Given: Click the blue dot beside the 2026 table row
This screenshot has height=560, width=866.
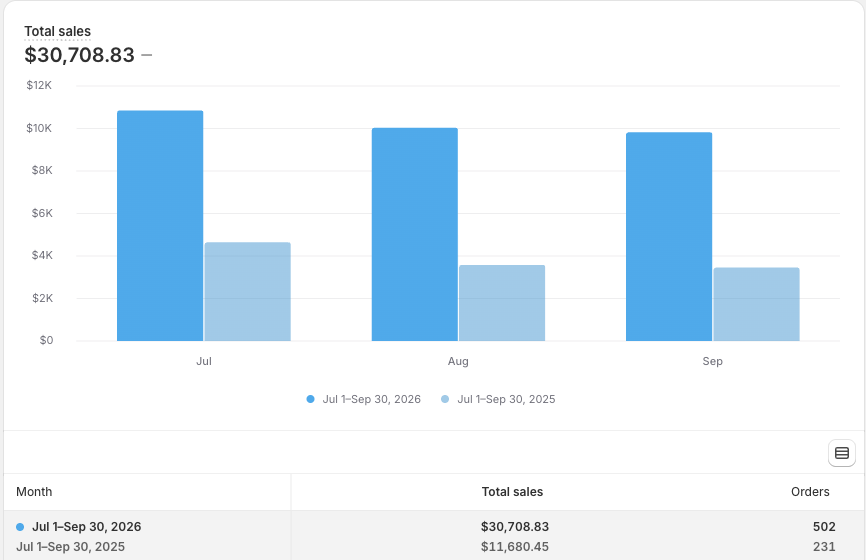Looking at the screenshot, I should [20, 527].
